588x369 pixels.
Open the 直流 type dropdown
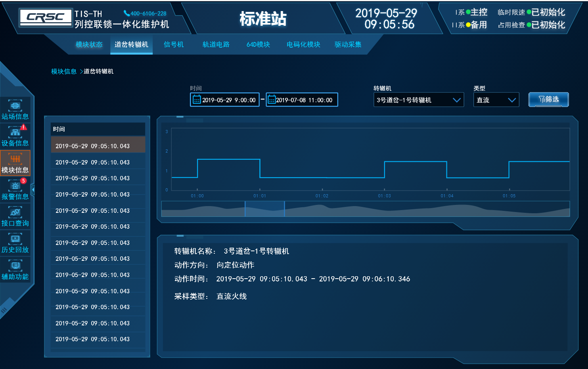(x=496, y=100)
